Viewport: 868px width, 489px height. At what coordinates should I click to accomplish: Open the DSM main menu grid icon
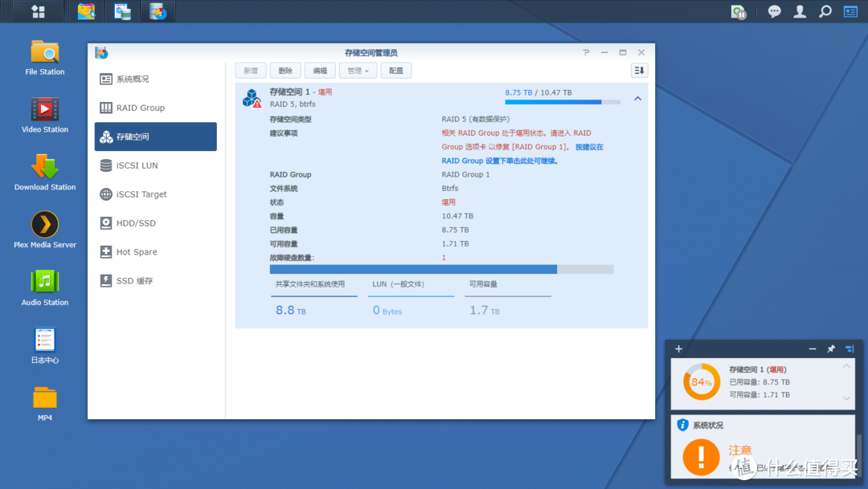click(39, 11)
